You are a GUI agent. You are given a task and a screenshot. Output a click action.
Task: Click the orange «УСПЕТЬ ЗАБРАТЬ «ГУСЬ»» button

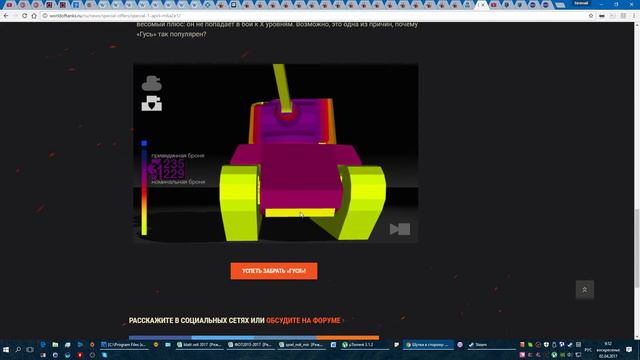(x=274, y=271)
